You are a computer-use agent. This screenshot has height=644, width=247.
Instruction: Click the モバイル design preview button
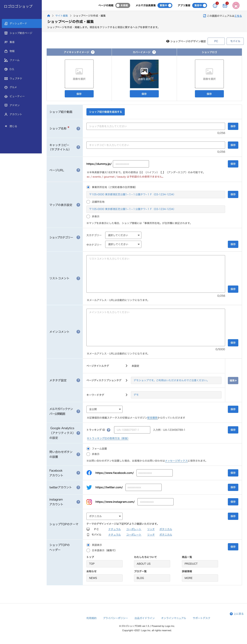coord(235,41)
